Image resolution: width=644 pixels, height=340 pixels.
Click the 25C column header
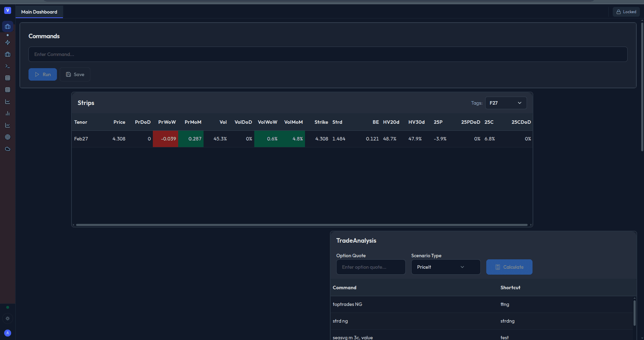click(489, 122)
